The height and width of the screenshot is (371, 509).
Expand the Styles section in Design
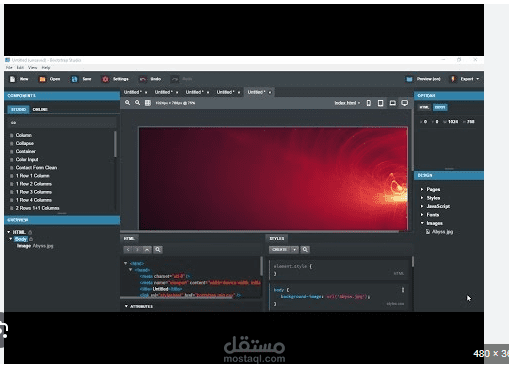tap(422, 198)
